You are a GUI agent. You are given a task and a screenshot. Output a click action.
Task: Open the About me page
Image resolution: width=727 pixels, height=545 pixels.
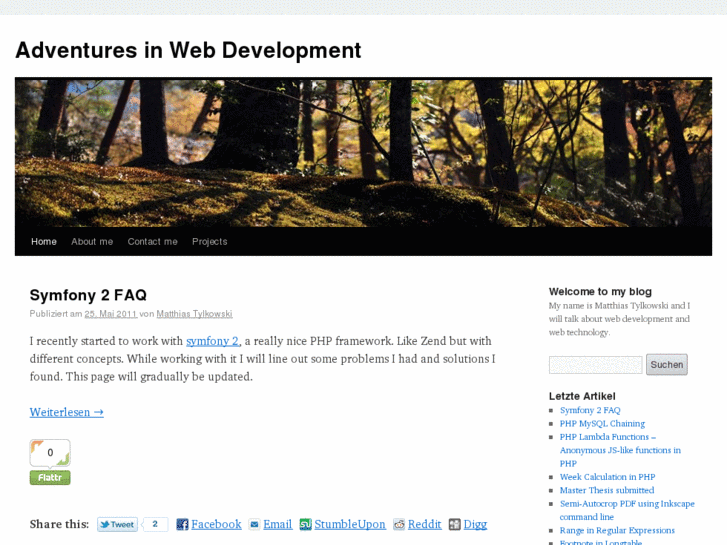click(92, 241)
